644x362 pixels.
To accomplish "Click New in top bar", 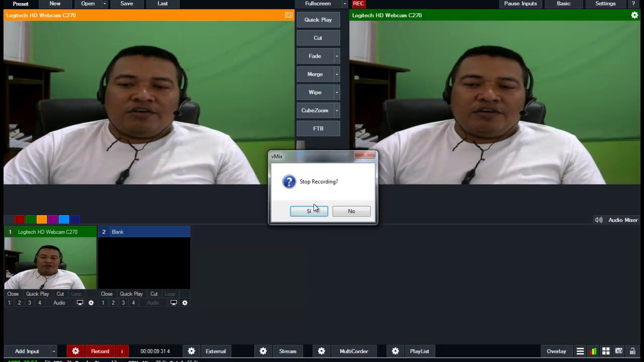I will pyautogui.click(x=55, y=4).
